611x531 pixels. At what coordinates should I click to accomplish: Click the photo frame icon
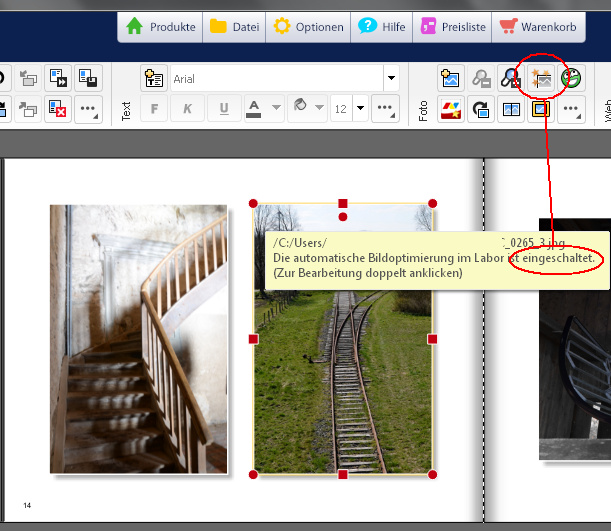click(x=541, y=108)
